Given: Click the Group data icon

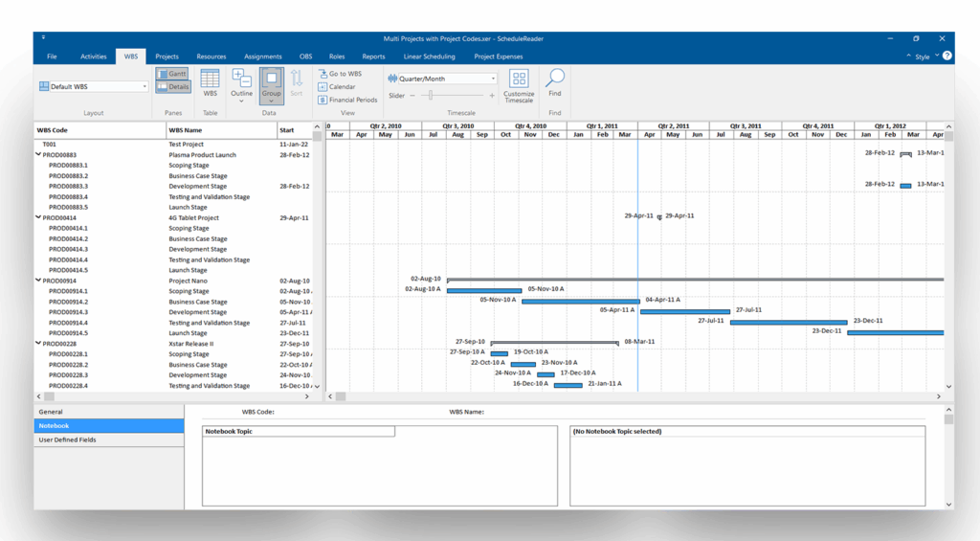Looking at the screenshot, I should point(271,85).
